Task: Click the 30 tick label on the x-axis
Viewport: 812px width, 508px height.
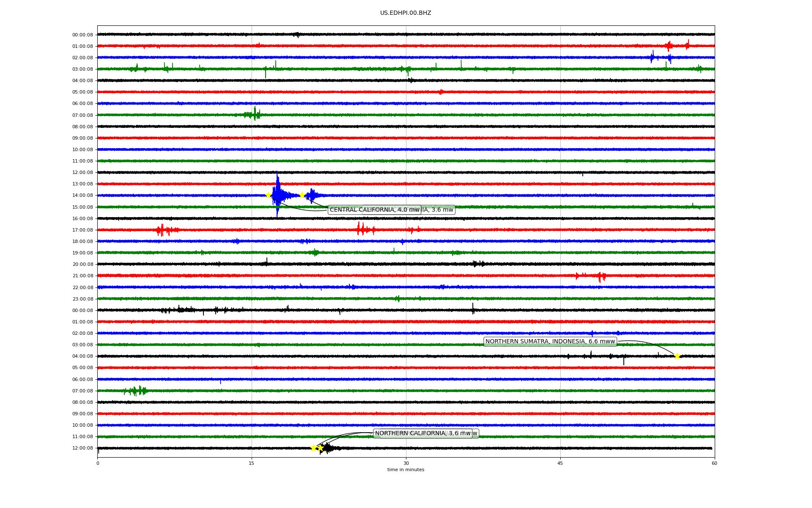Action: click(x=406, y=463)
